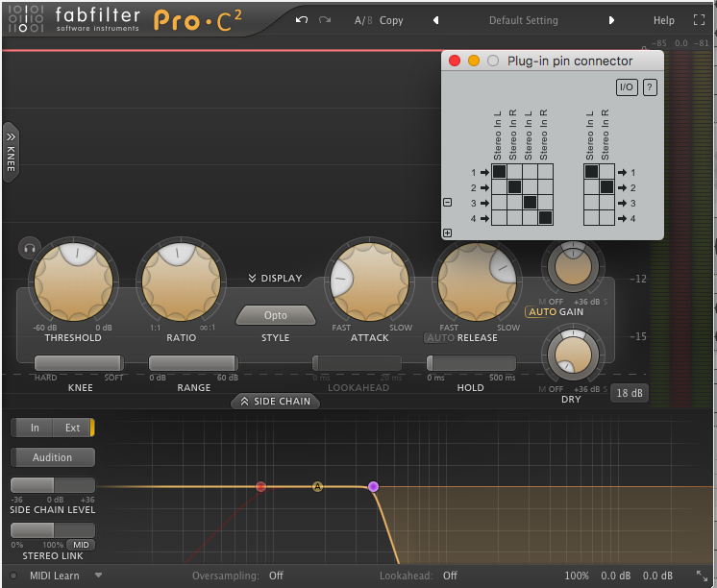Click the minus remove-channel icon in pin connector
The image size is (717, 588).
point(448,202)
